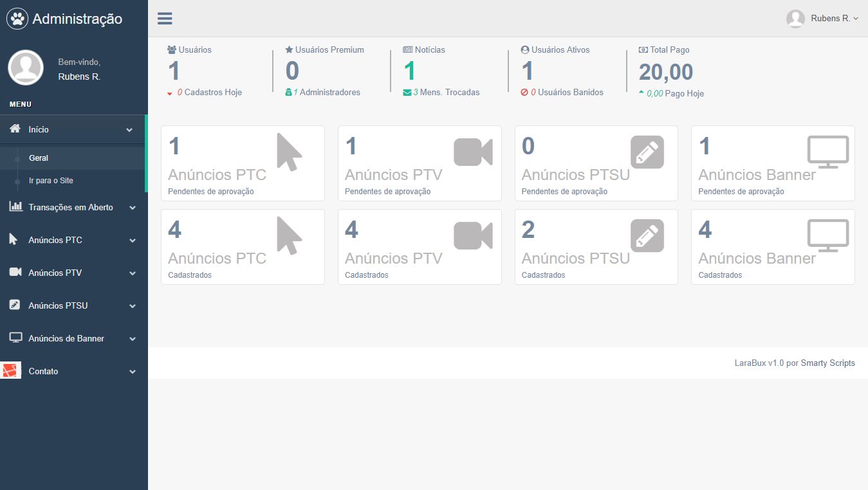Expand the Contato menu chevron
The image size is (868, 490).
(x=132, y=372)
